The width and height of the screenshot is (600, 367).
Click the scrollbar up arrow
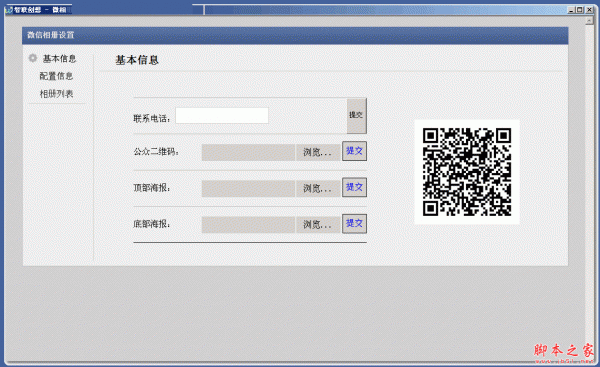[x=589, y=21]
